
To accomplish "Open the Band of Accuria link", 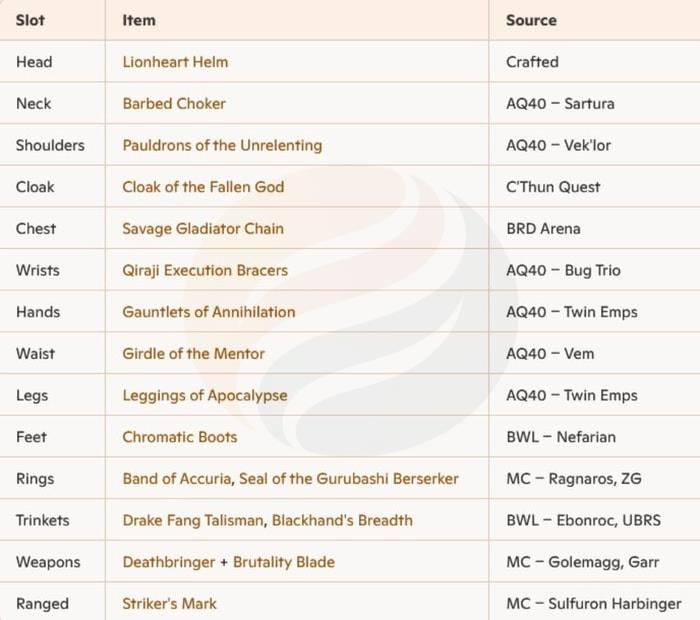I will point(178,479).
